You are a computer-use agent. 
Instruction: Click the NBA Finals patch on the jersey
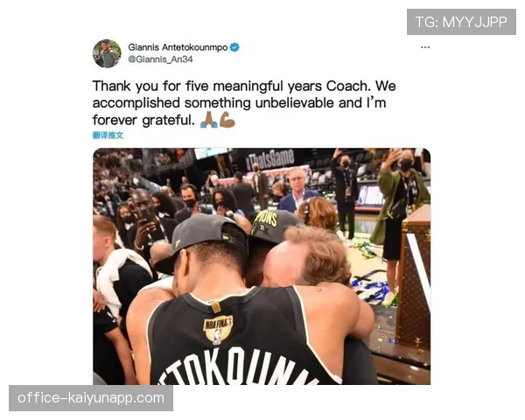(218, 330)
